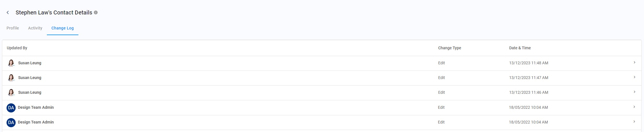
Task: Select the Change Log tab
Action: 62,28
